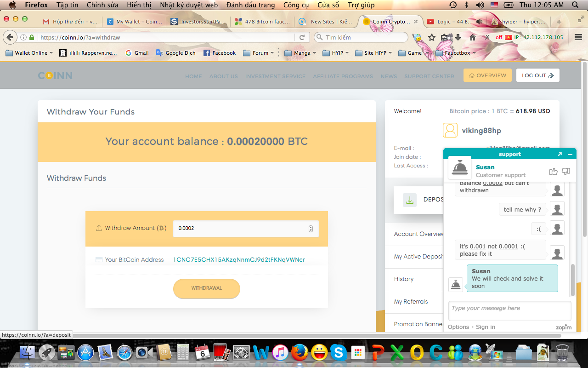Switch to the 478 Bitcoin faucet tab

(262, 22)
